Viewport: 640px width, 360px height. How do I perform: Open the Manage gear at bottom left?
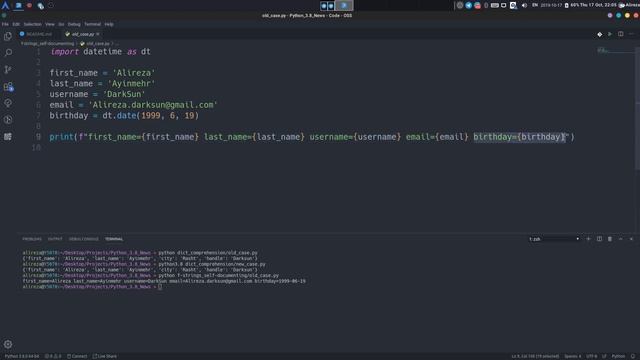coord(8,344)
